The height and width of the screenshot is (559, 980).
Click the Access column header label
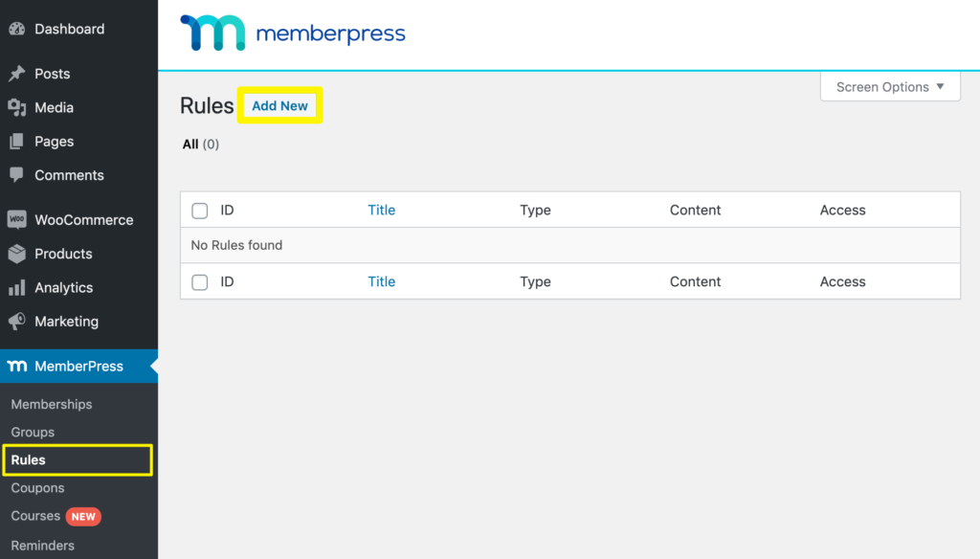coord(842,210)
